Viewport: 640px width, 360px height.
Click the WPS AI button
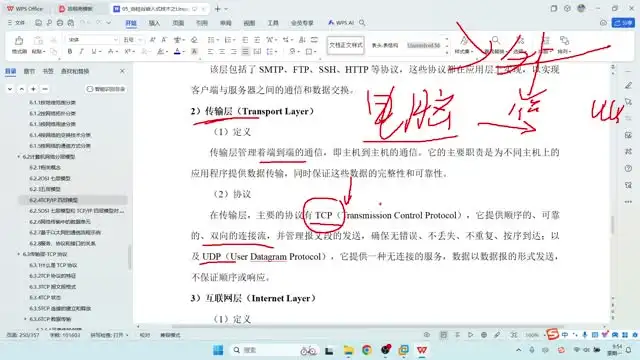pos(341,23)
